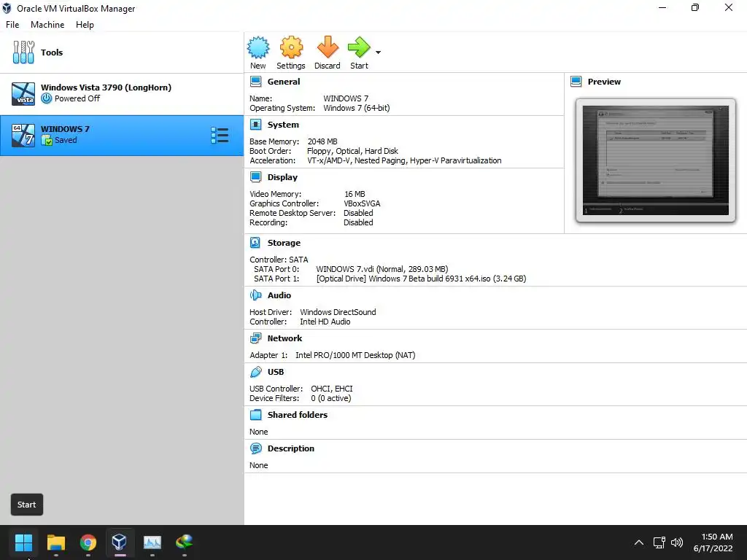Click the network tray icon

[x=659, y=542]
